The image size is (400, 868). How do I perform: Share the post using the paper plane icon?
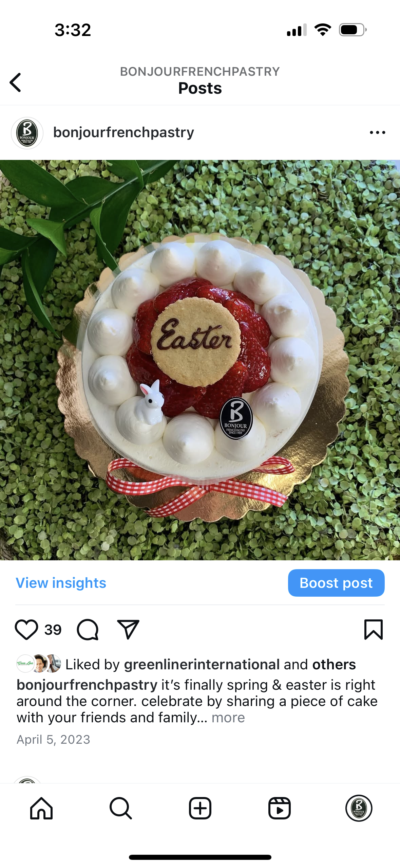(128, 630)
